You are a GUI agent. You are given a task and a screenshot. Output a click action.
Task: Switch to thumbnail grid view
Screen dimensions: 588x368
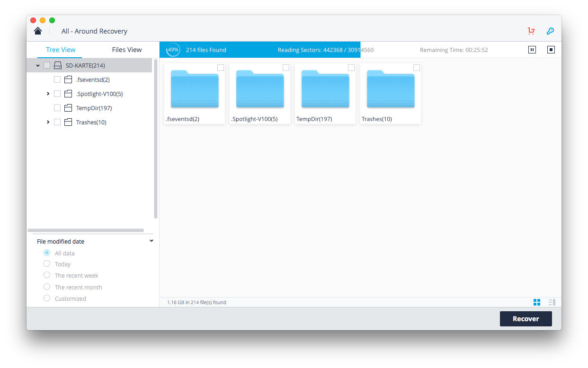pos(537,302)
